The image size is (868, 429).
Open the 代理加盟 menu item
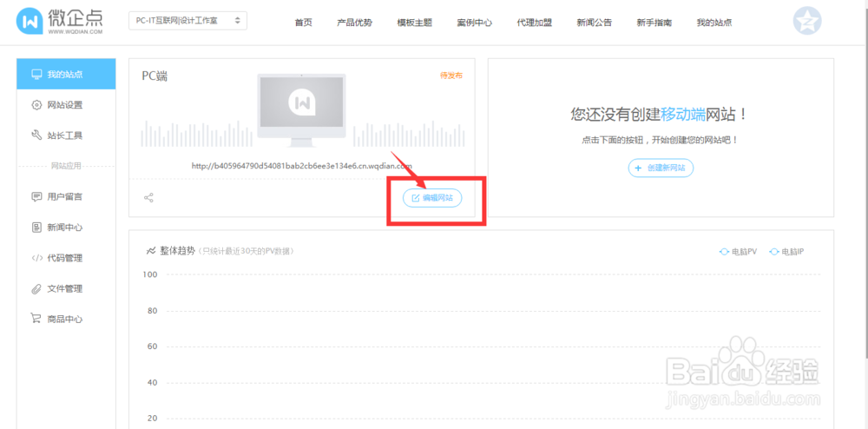point(534,23)
